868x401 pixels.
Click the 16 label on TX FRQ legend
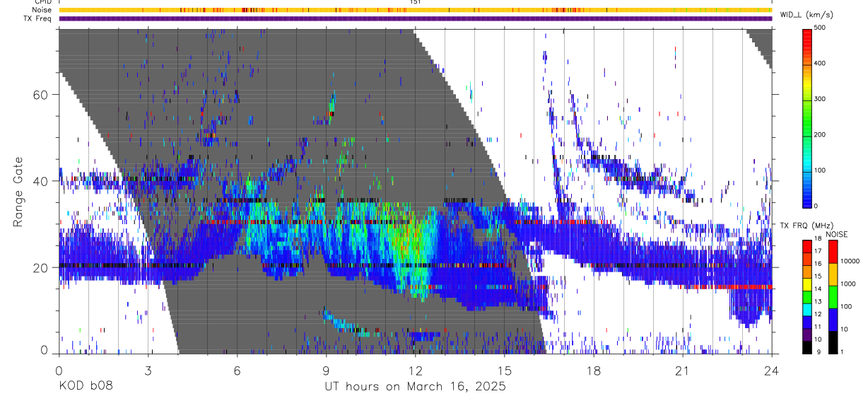[817, 265]
